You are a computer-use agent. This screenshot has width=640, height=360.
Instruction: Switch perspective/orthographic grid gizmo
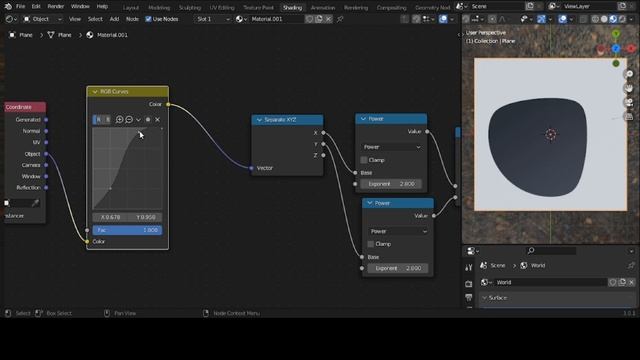629,116
